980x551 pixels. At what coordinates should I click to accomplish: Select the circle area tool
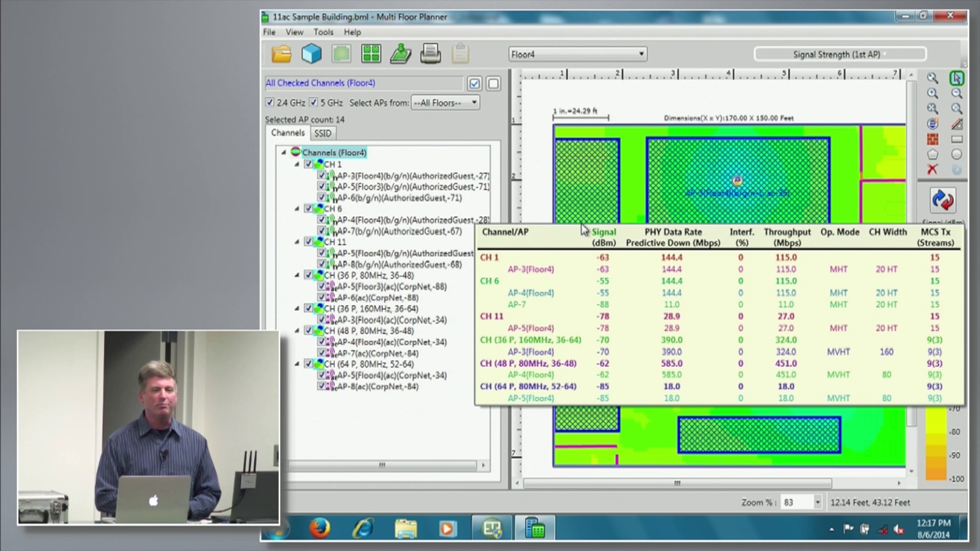[x=957, y=154]
